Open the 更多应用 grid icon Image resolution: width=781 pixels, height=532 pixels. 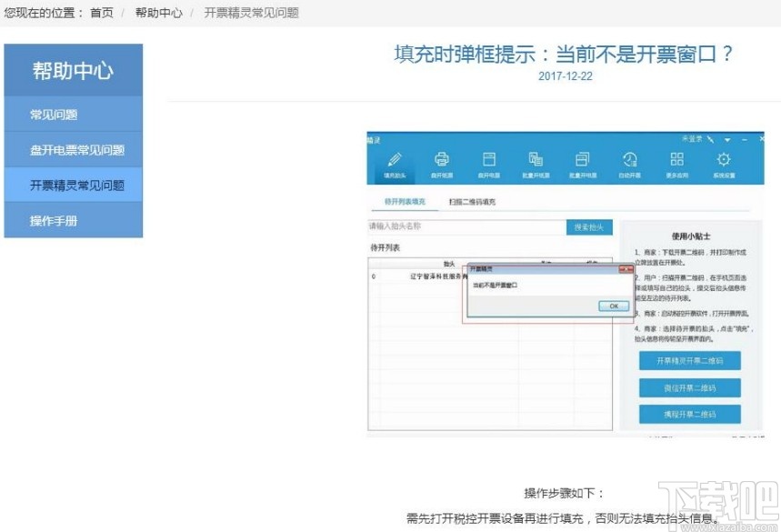pyautogui.click(x=677, y=159)
